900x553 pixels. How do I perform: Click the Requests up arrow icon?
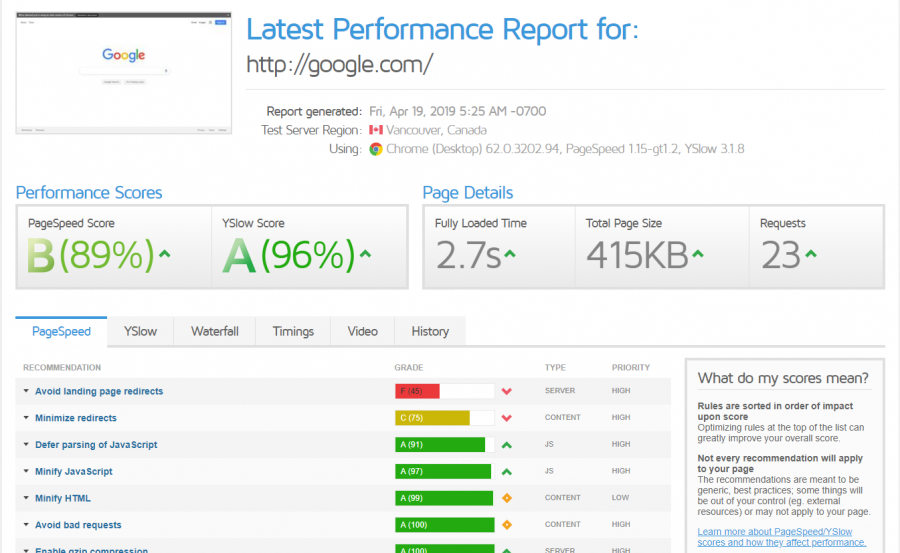point(810,253)
